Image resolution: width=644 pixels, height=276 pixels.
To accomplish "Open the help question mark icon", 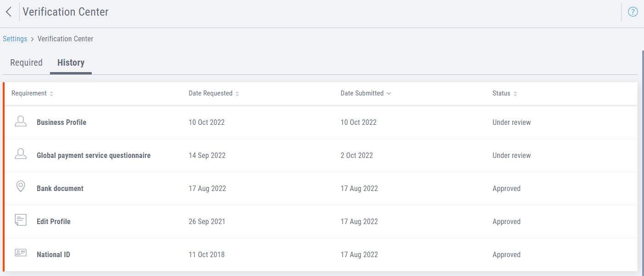I will [633, 12].
